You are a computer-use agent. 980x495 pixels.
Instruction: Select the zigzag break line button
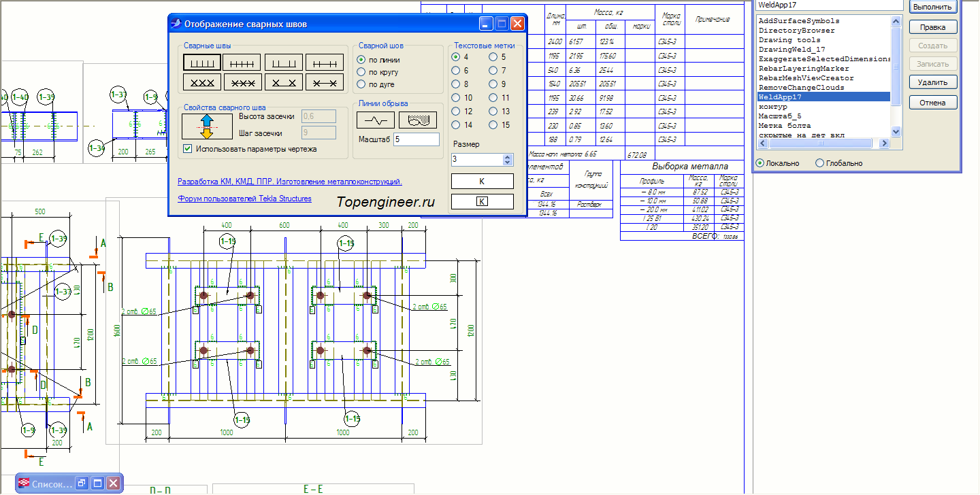click(x=376, y=120)
